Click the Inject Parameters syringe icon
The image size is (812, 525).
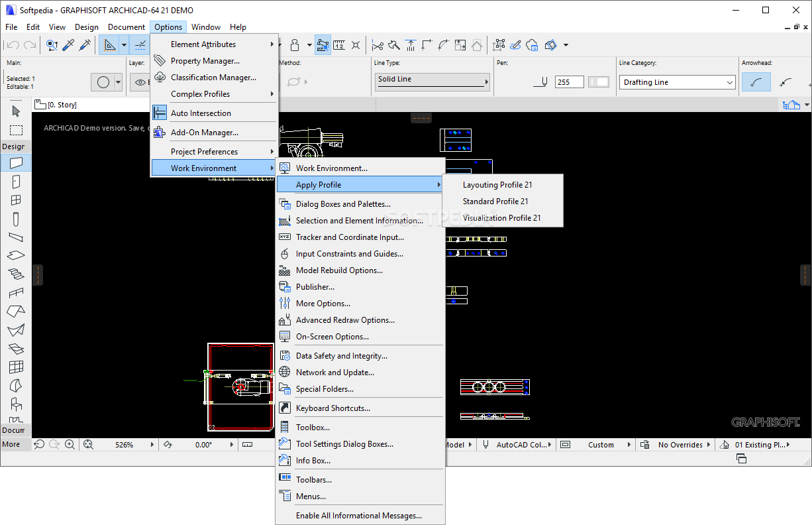pos(85,45)
